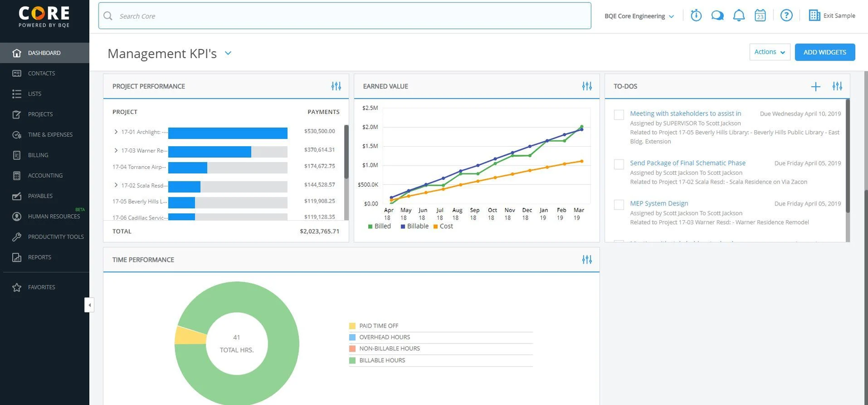Screen dimensions: 868x405
Task: Check the Meeting with stakeholders to-do checkbox
Action: (618, 114)
